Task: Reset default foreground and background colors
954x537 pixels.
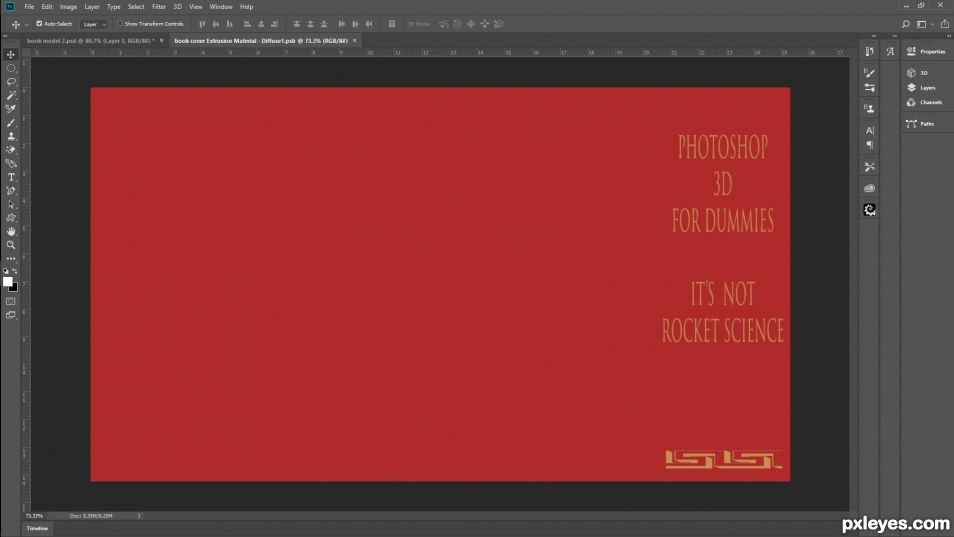Action: click(6, 271)
